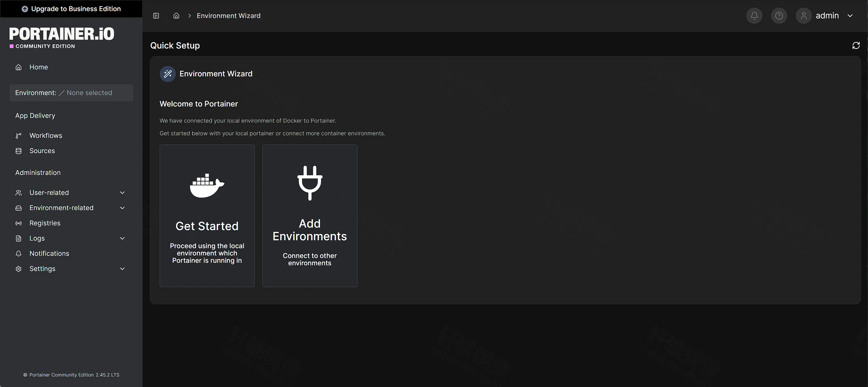
Task: Open the notifications bell in the top bar
Action: (754, 16)
